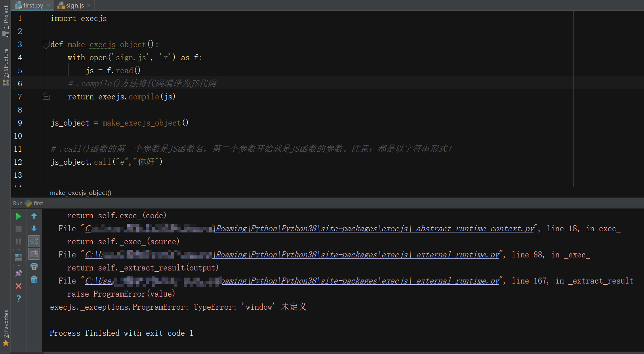Image resolution: width=644 pixels, height=354 pixels.
Task: Collapse the make_execjs_object function fold marker on line 3
Action: [46, 44]
